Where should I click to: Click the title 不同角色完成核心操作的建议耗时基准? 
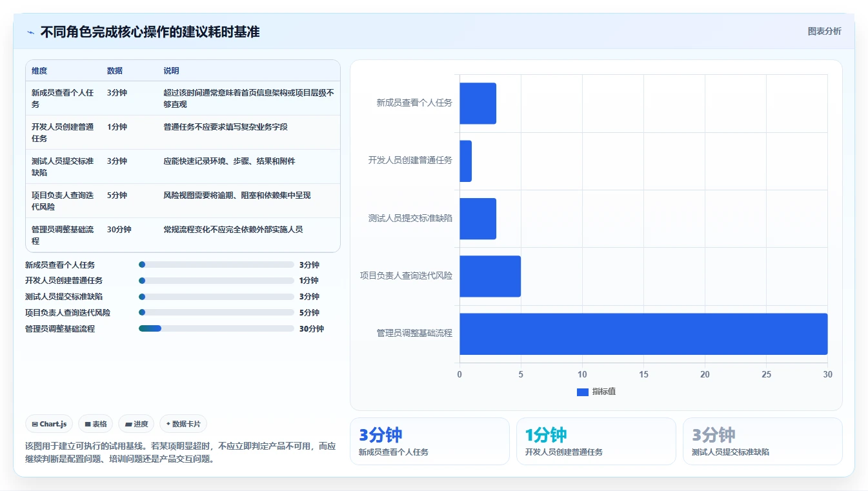[x=150, y=32]
